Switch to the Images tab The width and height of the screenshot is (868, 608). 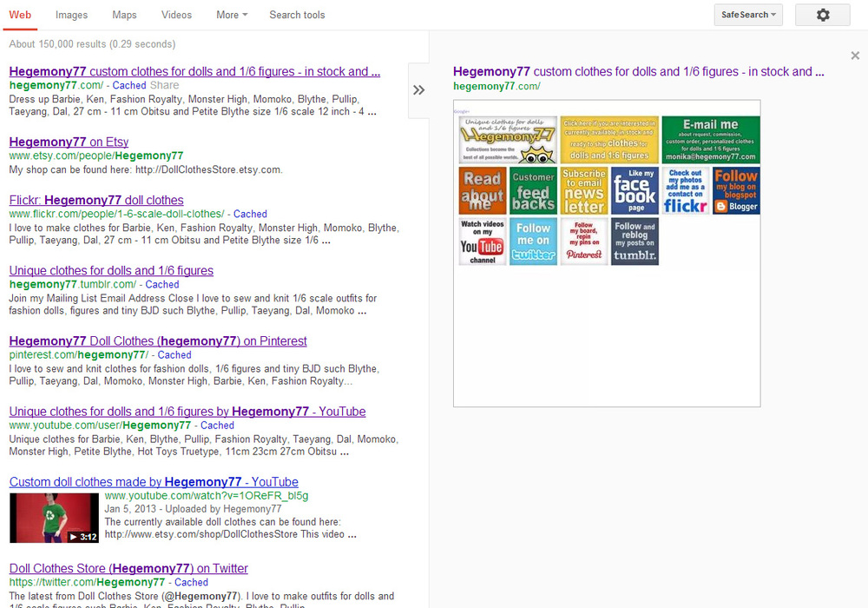71,15
